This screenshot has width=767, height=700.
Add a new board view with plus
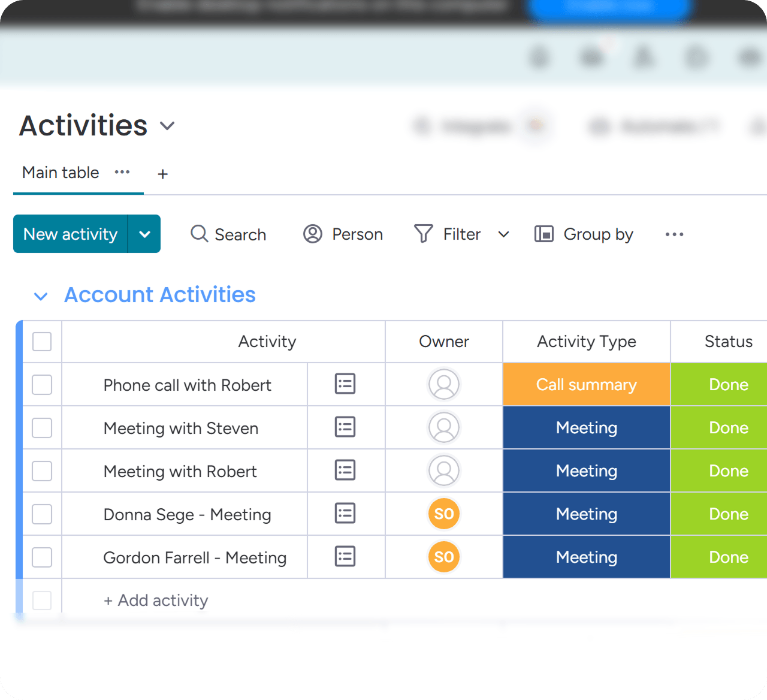162,174
